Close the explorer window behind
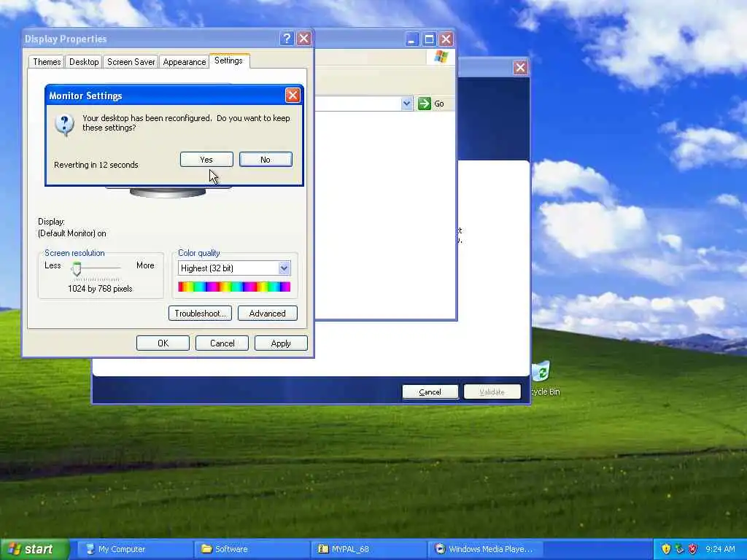The image size is (747, 560). [x=446, y=39]
